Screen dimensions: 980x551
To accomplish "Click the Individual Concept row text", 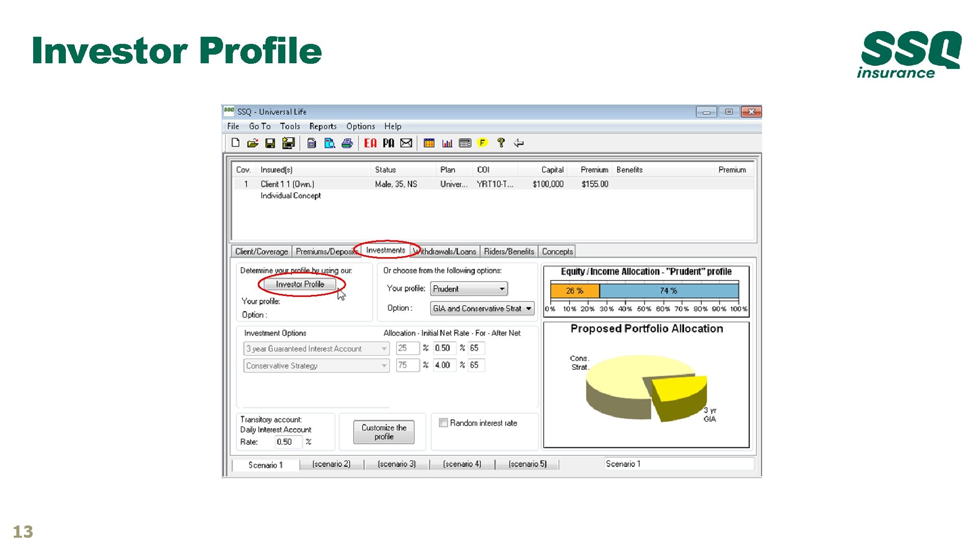I will 290,196.
